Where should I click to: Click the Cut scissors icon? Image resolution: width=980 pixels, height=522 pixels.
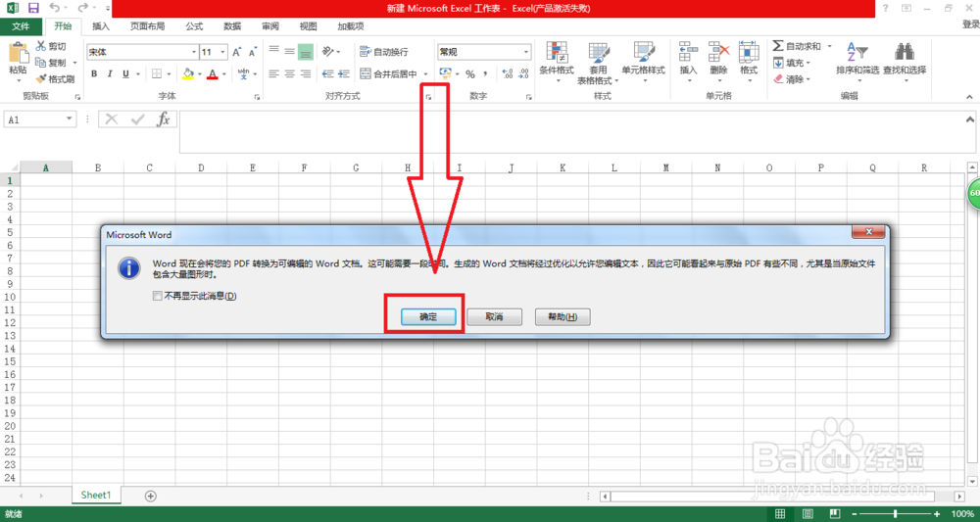click(40, 46)
